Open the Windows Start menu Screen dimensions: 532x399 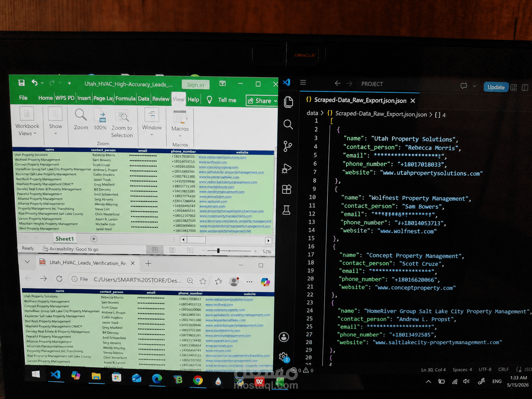[36, 374]
